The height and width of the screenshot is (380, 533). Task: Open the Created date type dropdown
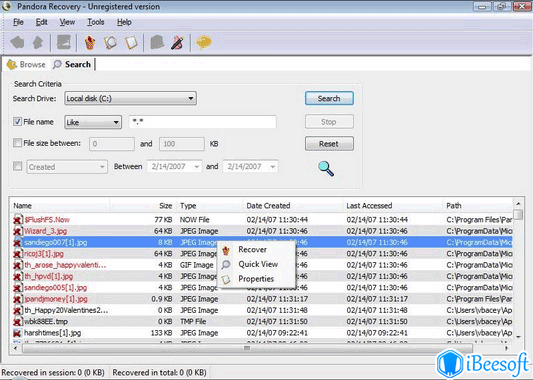coord(67,167)
